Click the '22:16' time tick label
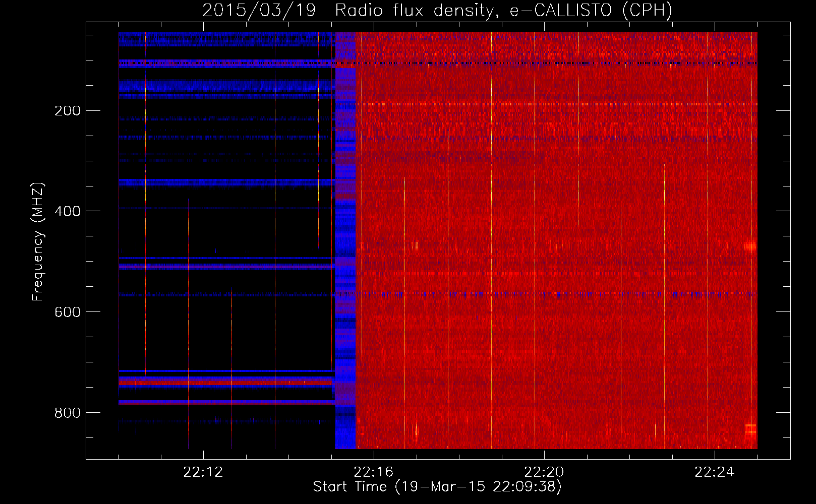 (x=373, y=472)
